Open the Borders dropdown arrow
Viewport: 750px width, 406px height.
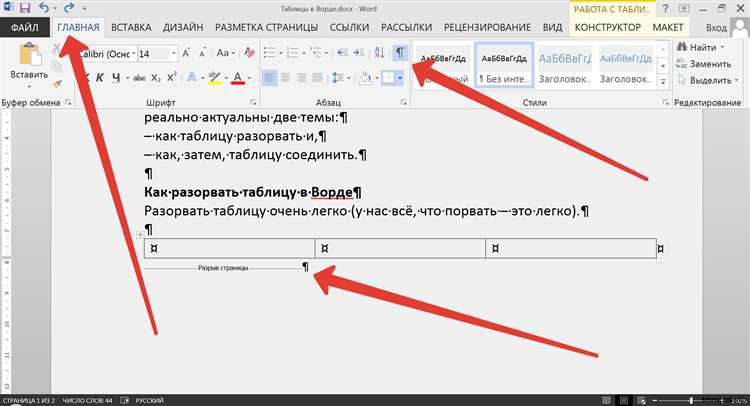[400, 78]
